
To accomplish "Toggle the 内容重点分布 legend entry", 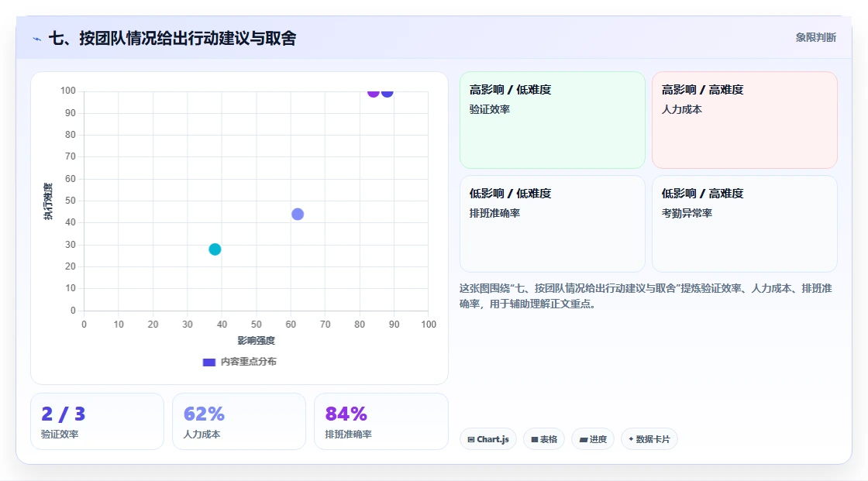I will point(239,362).
